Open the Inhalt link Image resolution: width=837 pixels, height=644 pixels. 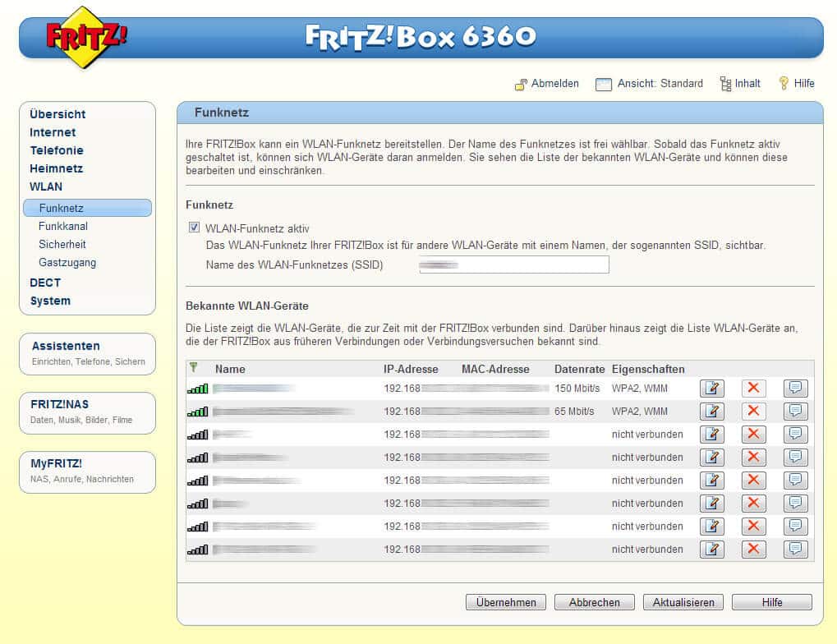(747, 84)
